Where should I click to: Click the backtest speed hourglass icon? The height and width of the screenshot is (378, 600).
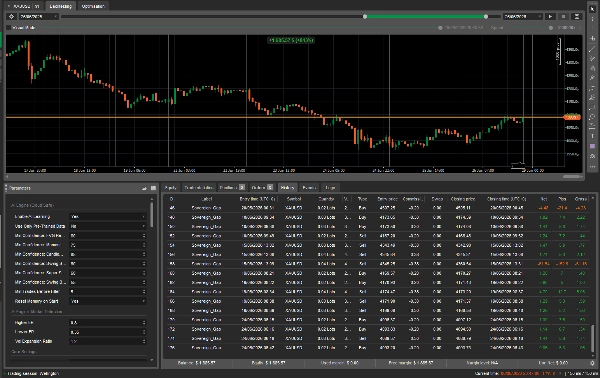577,16
